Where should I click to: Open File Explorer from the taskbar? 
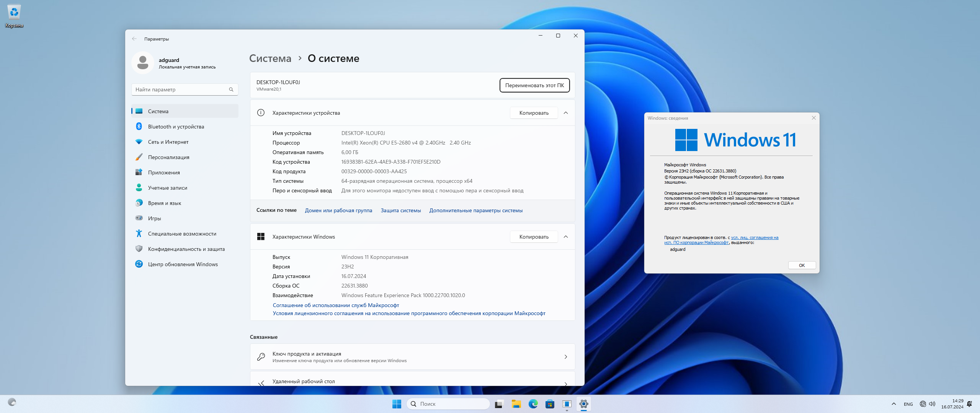(x=516, y=404)
